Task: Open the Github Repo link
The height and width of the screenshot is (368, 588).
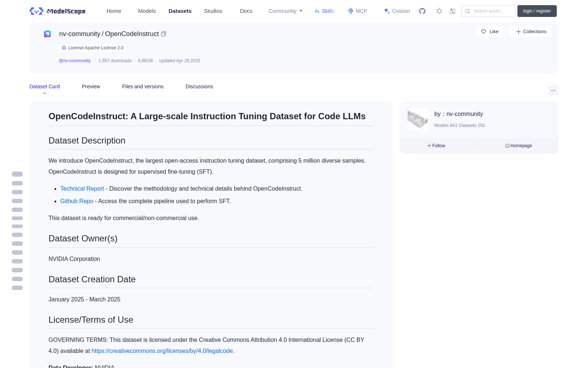Action: 77,201
